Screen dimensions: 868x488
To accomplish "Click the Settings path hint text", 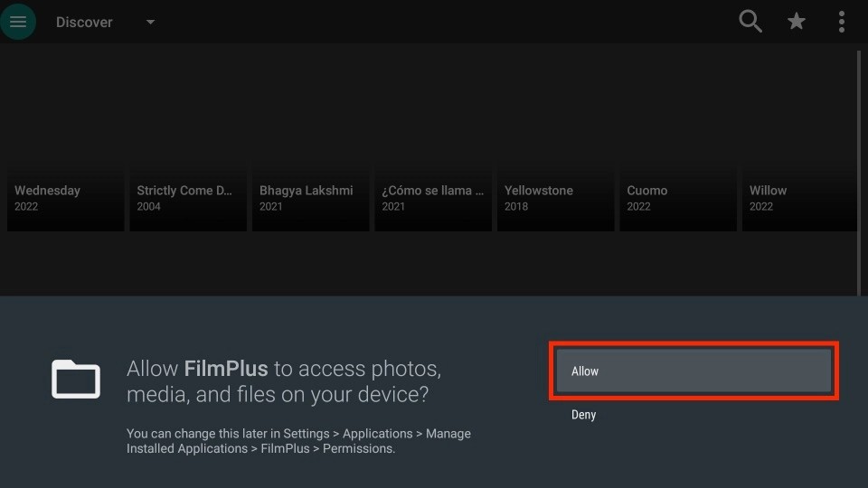I will tap(298, 441).
